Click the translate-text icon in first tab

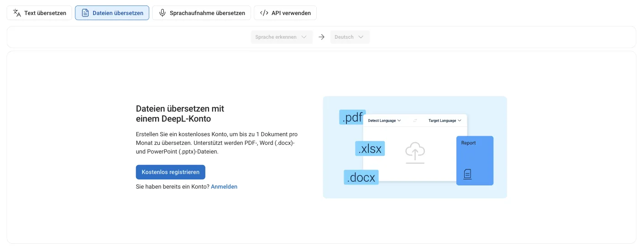pyautogui.click(x=17, y=13)
